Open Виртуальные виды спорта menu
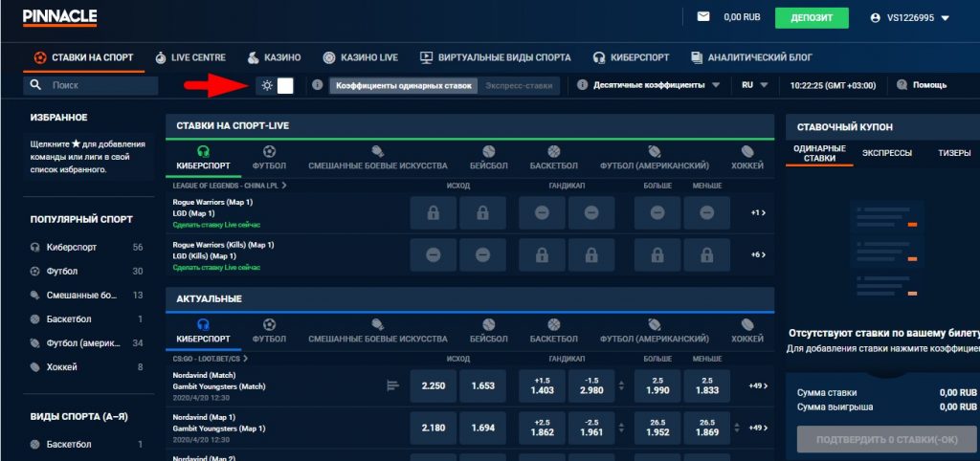 click(495, 57)
